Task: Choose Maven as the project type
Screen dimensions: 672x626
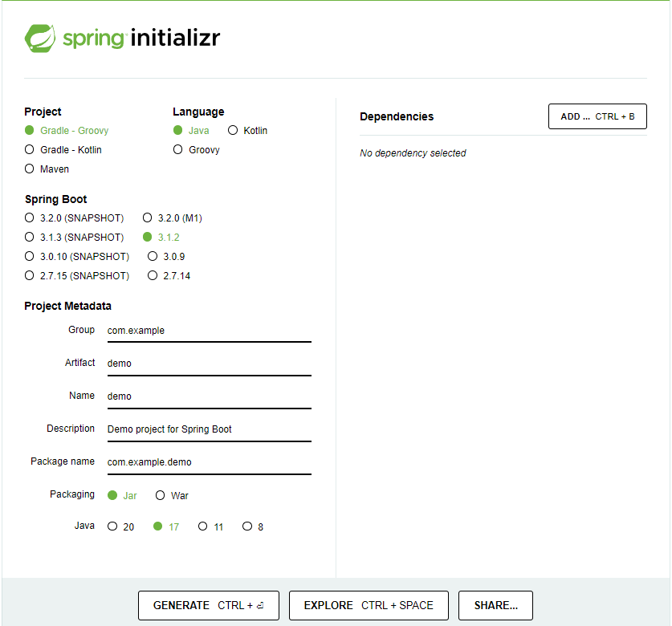Action: [x=47, y=169]
